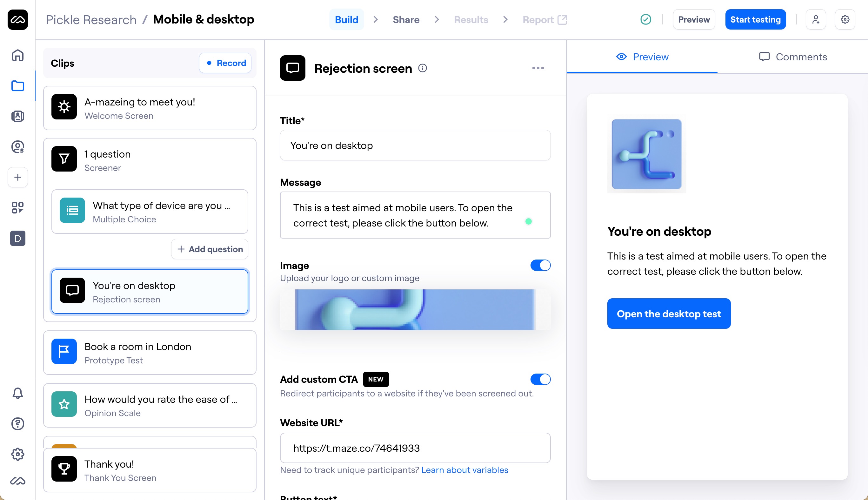Image resolution: width=868 pixels, height=500 pixels.
Task: Select the Book a room in London block
Action: [150, 353]
